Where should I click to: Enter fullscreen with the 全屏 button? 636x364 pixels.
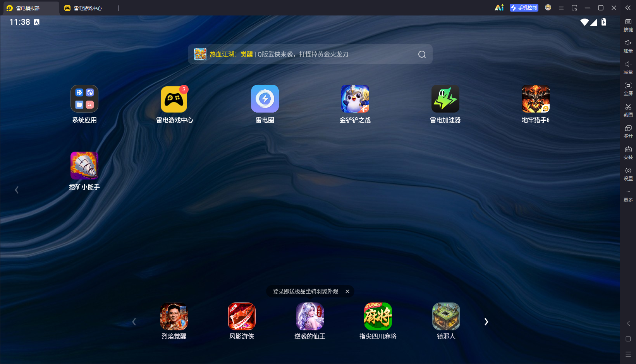628,89
